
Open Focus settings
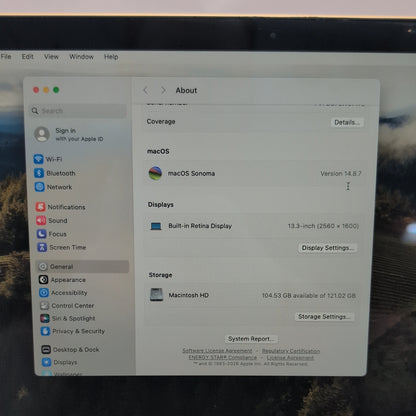pyautogui.click(x=52, y=234)
